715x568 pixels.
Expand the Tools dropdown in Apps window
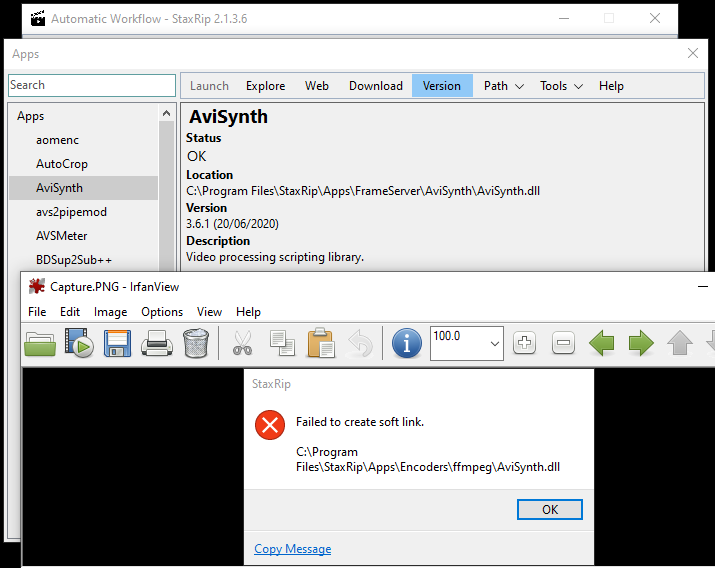[x=561, y=86]
